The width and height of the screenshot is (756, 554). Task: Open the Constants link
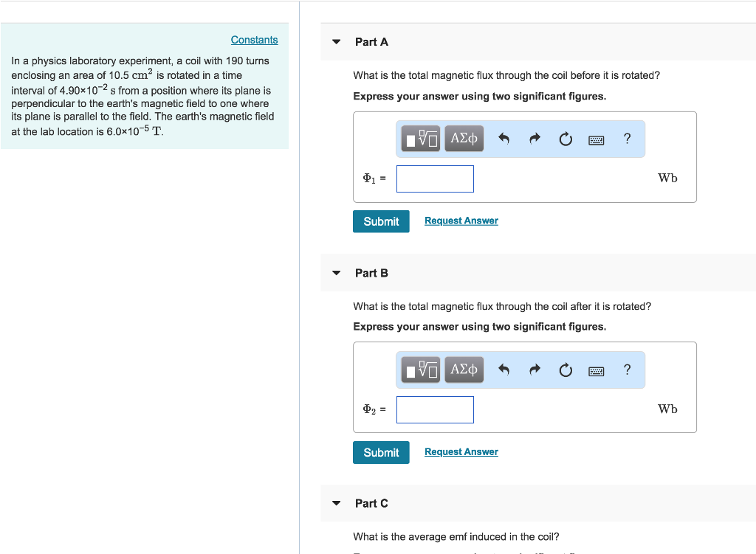[254, 39]
